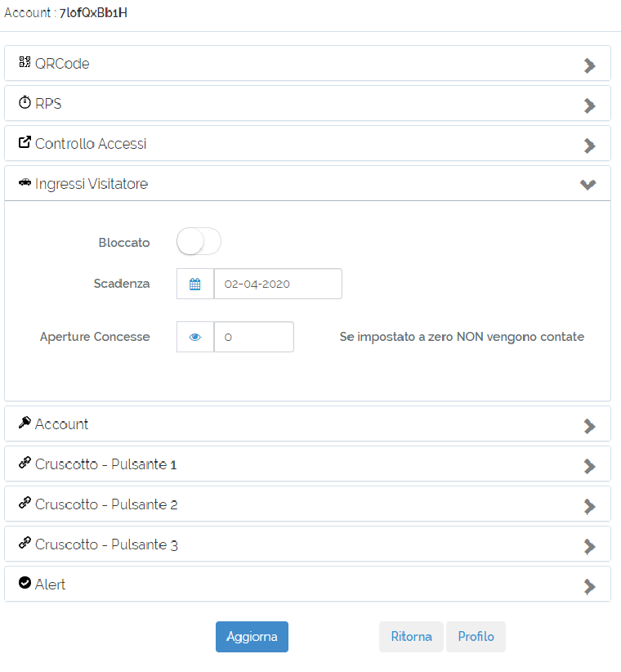Click the Ritorna button
Viewport: 621px width, 672px height.
coord(411,637)
